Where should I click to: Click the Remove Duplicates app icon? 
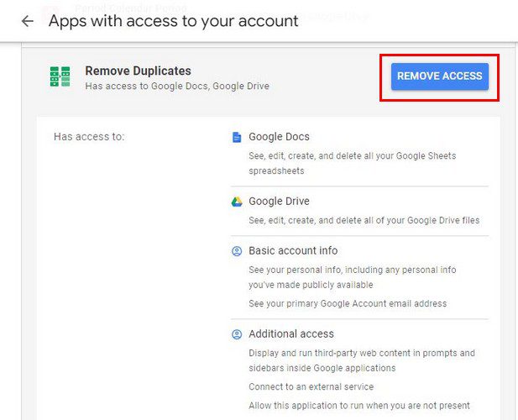point(60,76)
